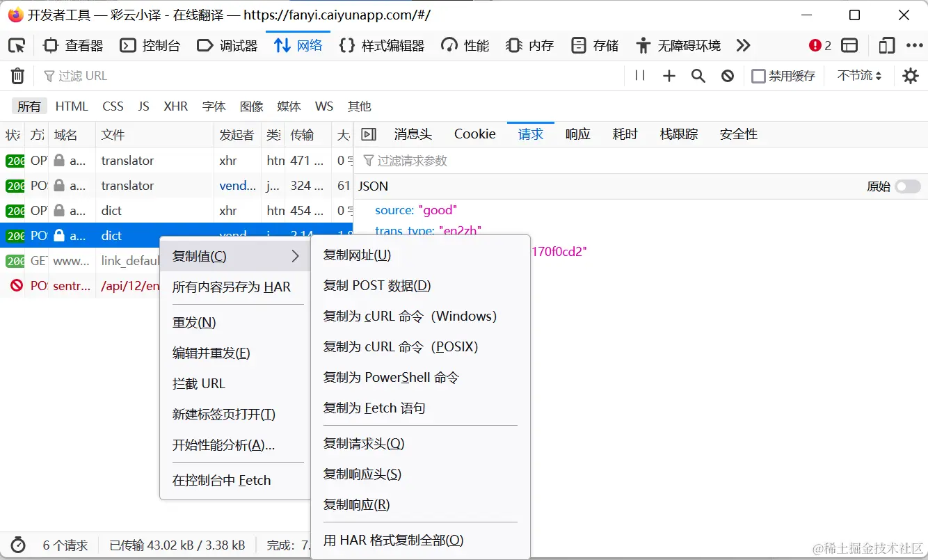Switch to the 栈跟踪 stack trace tab

679,134
